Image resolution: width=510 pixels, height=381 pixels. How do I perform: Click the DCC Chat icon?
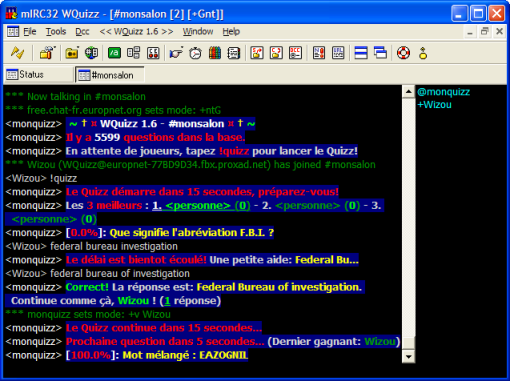pyautogui.click(x=276, y=53)
